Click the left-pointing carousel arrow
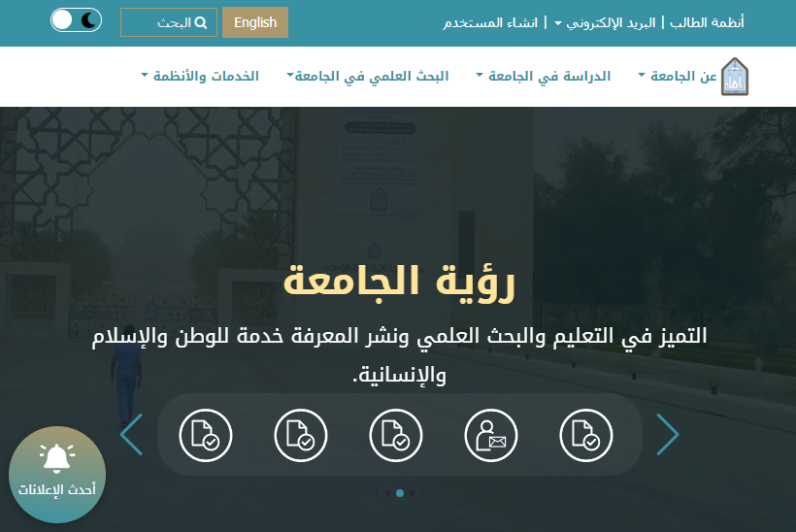Image resolution: width=796 pixels, height=532 pixels. [x=131, y=435]
